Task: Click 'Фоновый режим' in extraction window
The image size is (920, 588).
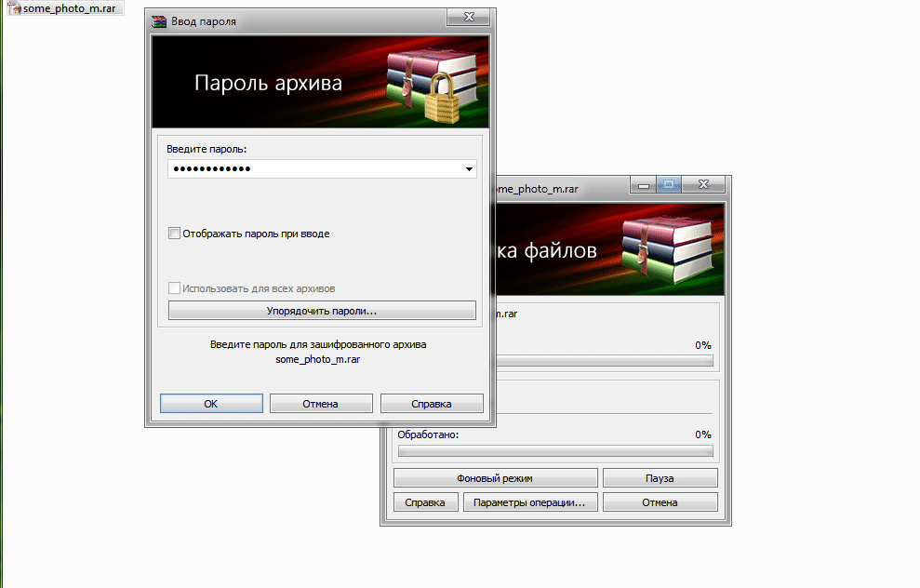Action: click(495, 478)
